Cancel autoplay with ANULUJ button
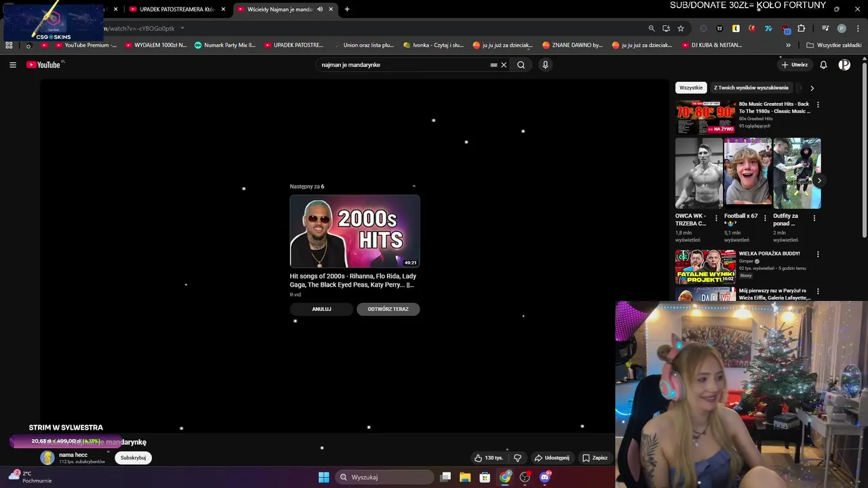 (x=321, y=309)
